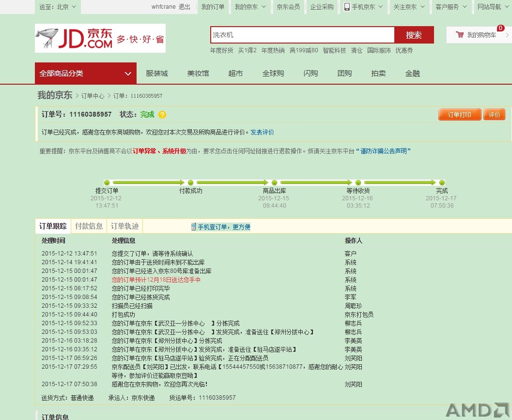Screen dimensions: 512x420
Task: Expand the 关注京东 dropdown
Action: 409,7
